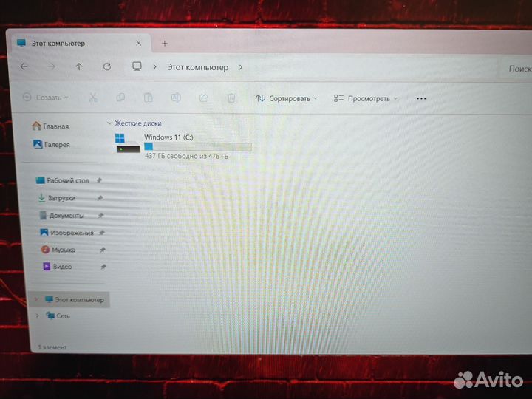Click the monitor icon in address bar

pyautogui.click(x=137, y=66)
